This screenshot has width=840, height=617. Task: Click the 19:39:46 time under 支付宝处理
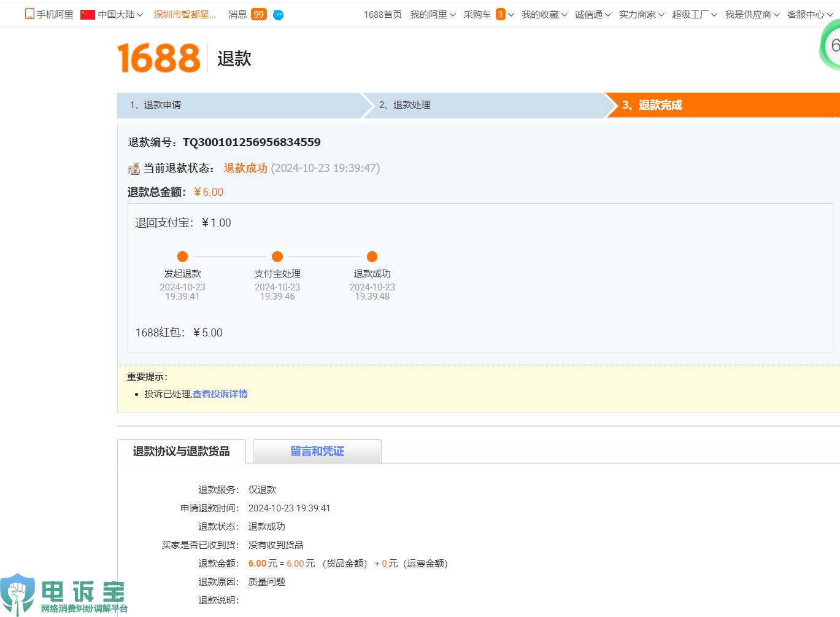pos(277,297)
